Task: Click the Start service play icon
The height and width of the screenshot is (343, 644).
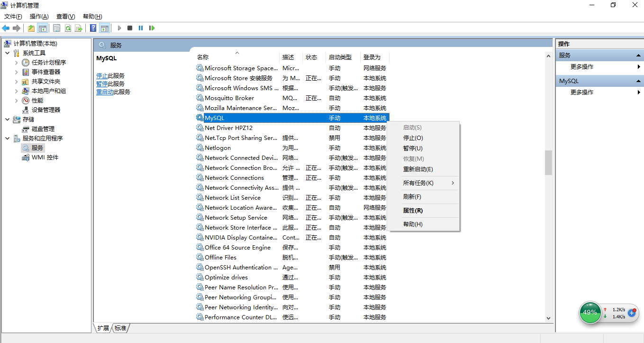Action: click(x=119, y=28)
